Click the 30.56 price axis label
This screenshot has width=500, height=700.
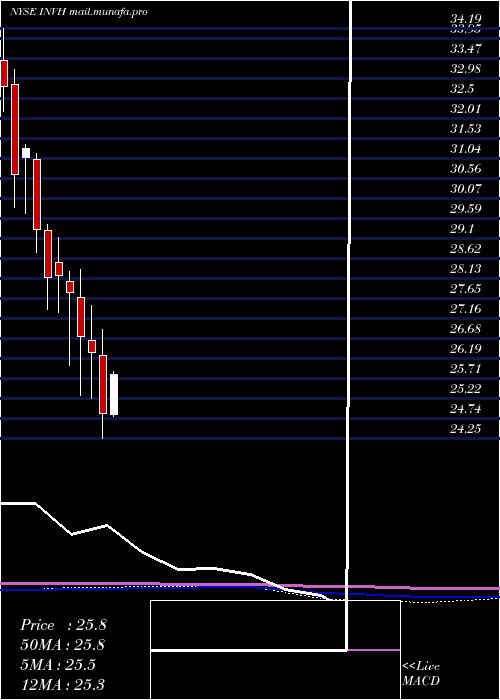tap(466, 169)
